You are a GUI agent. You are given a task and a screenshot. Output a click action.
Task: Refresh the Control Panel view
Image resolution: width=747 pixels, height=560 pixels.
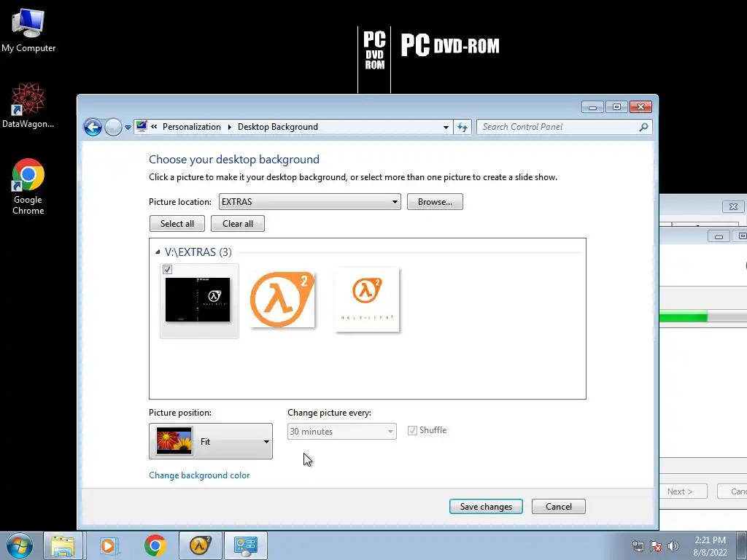(462, 127)
